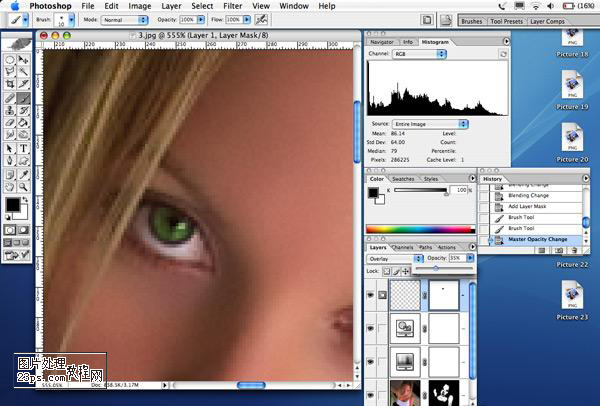Click the selected layer mask thumbnail

point(444,295)
